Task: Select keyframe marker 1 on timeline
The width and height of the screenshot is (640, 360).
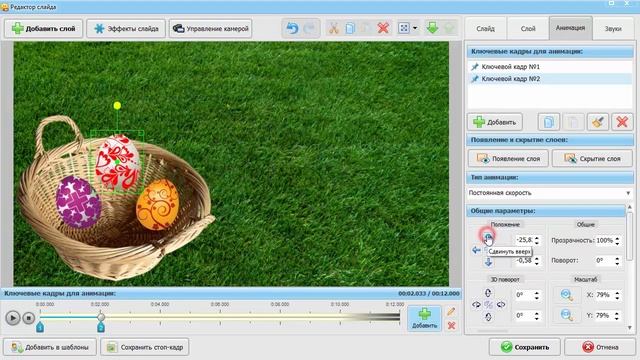Action: pos(40,327)
